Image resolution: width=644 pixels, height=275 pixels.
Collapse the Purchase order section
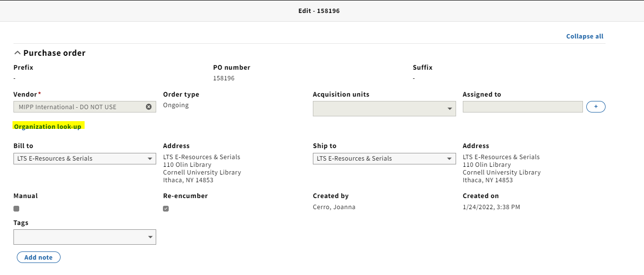[x=17, y=53]
